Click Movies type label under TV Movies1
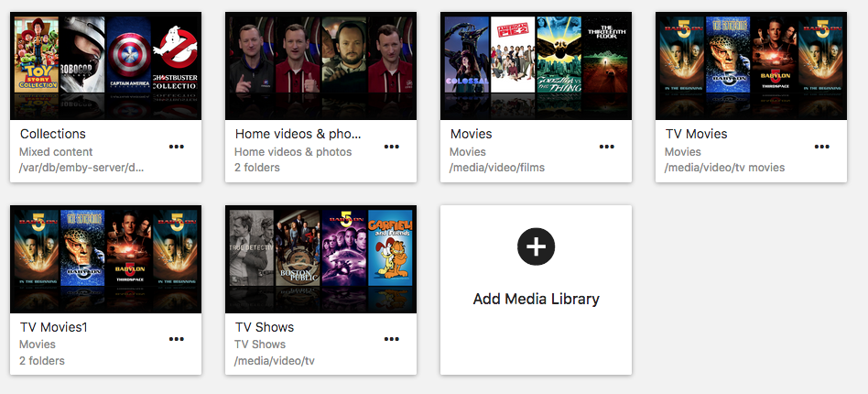The width and height of the screenshot is (868, 394). click(x=38, y=345)
